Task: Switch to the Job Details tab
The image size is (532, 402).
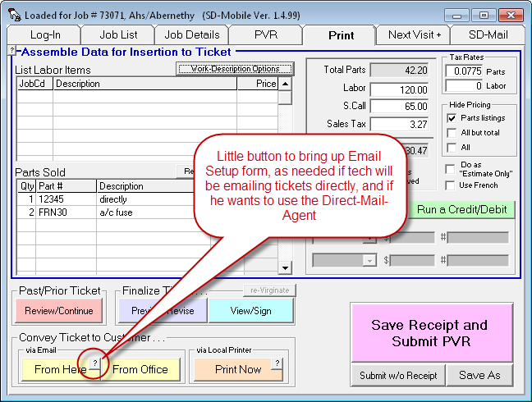Action: tap(192, 34)
